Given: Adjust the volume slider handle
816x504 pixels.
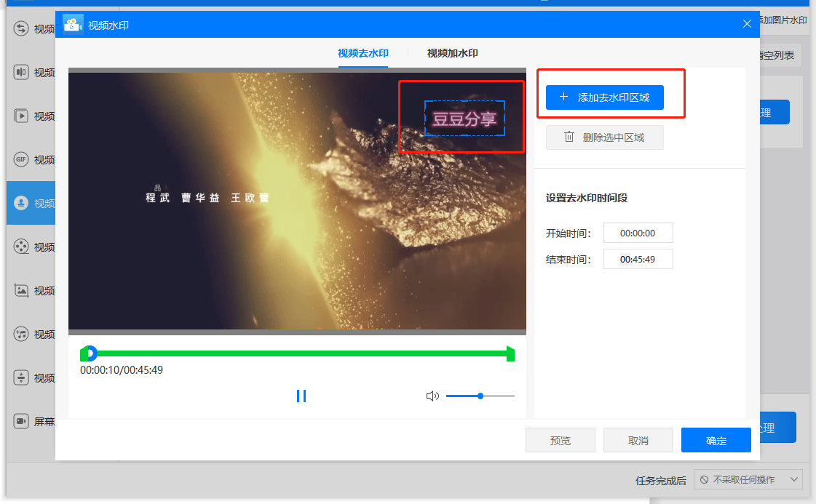Looking at the screenshot, I should pos(480,396).
